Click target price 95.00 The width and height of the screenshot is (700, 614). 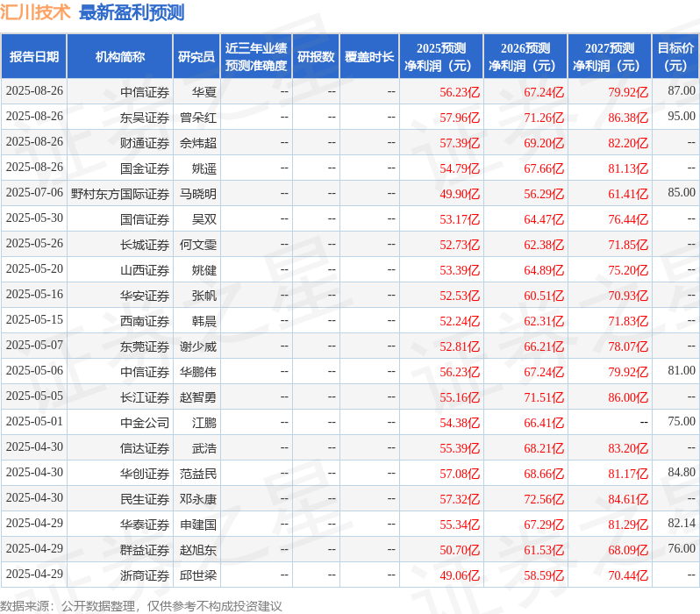682,116
